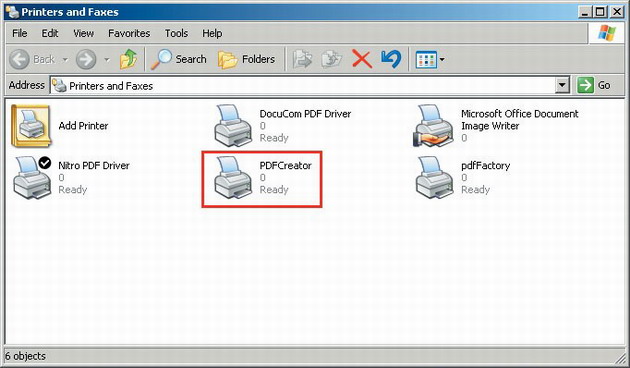Click the Go button
The height and width of the screenshot is (368, 630).
click(x=594, y=85)
